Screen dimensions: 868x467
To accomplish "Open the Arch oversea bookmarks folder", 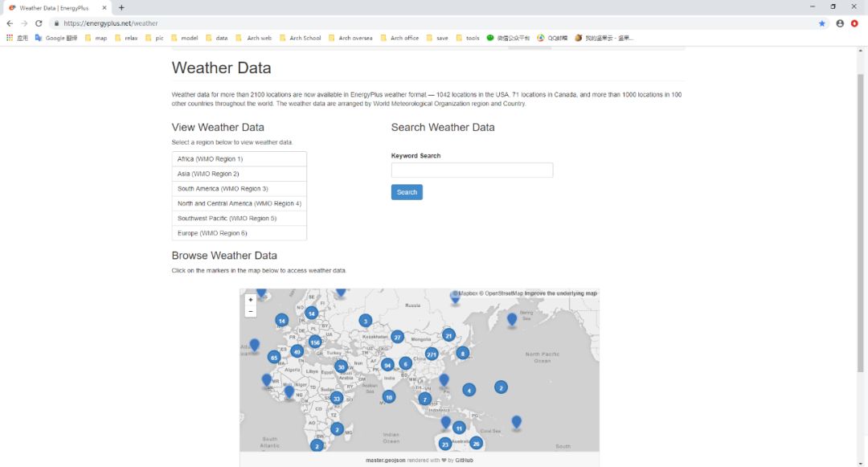I will click(350, 38).
